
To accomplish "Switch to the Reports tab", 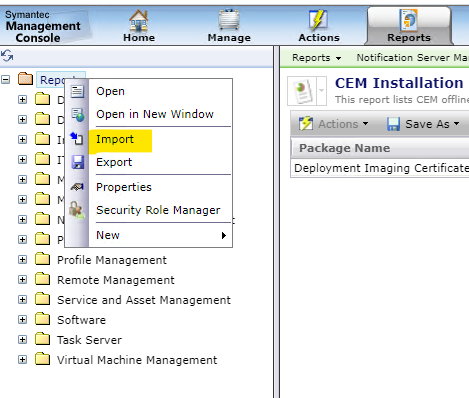I will point(409,26).
